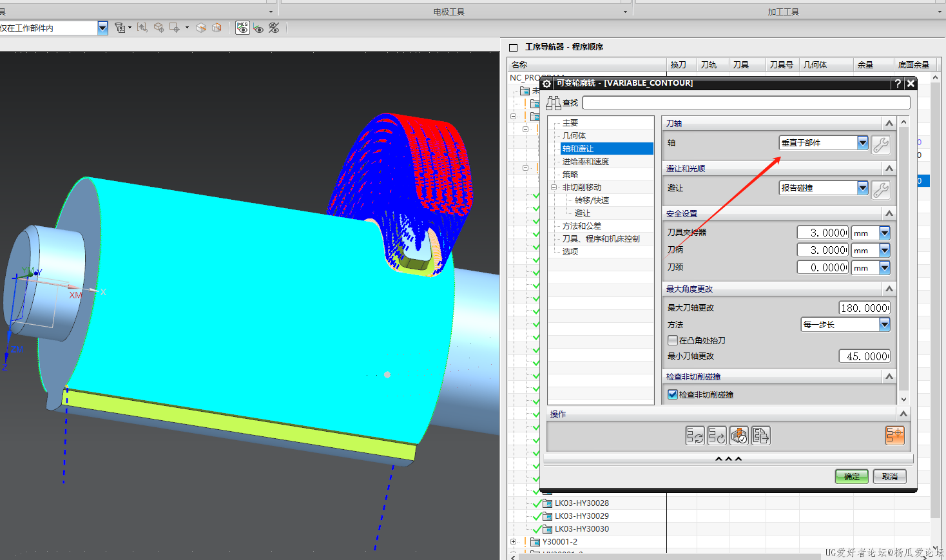946x560 pixels.
Task: Collapse the 操作 section
Action: (x=903, y=414)
